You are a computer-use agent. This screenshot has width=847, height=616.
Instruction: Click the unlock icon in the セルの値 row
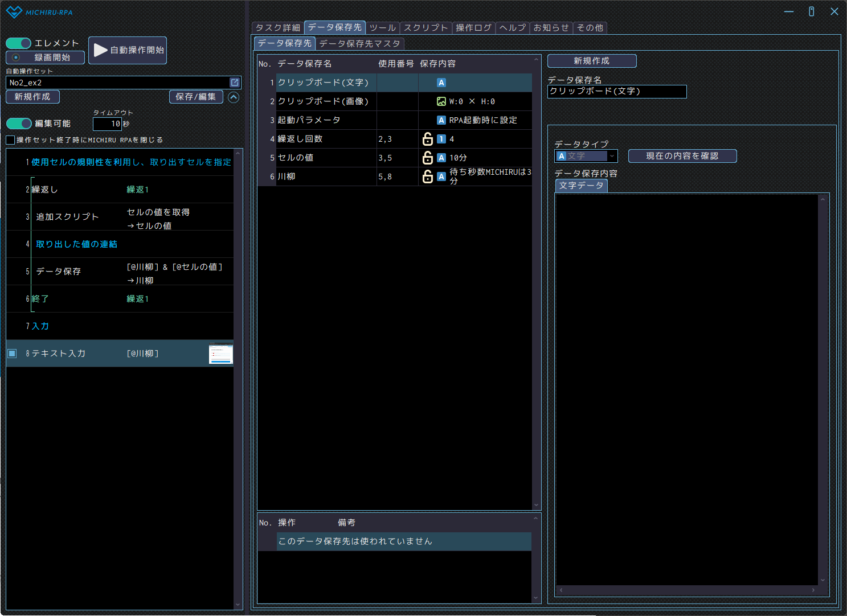coord(427,158)
